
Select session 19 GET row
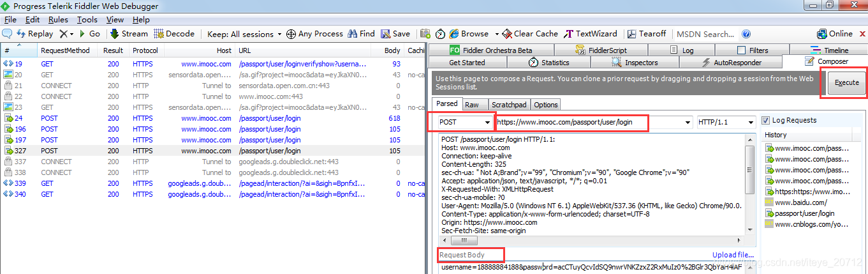(x=213, y=64)
